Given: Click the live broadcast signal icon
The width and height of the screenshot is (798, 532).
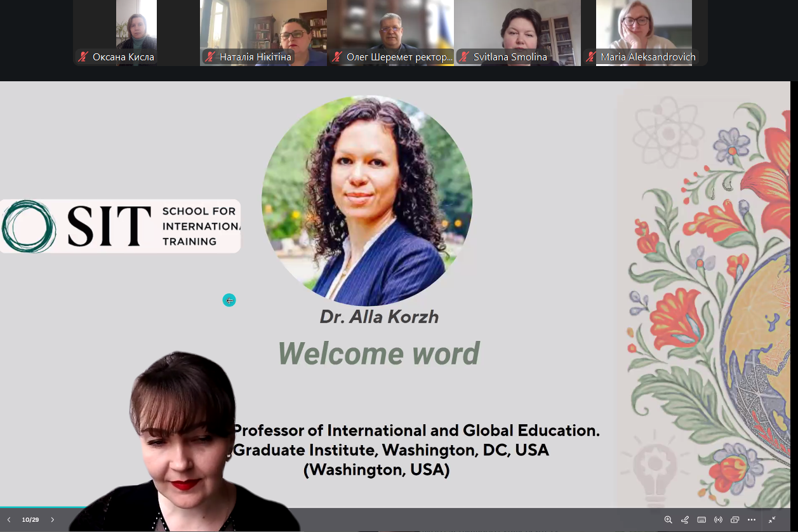Looking at the screenshot, I should (718, 519).
